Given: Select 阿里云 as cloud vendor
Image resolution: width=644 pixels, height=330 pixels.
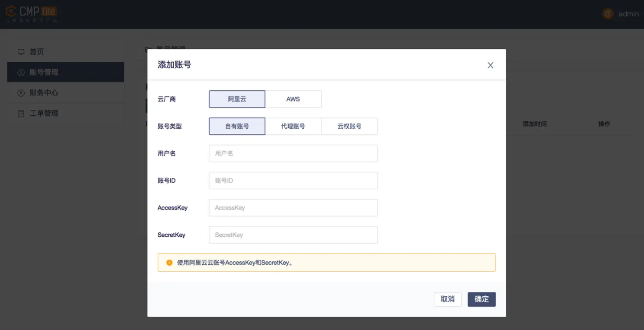Looking at the screenshot, I should tap(237, 99).
